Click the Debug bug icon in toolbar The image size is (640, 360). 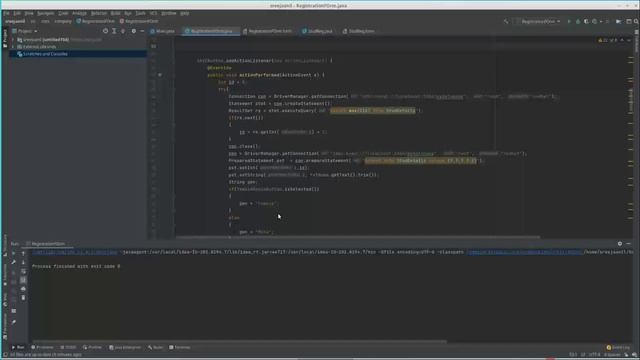click(x=578, y=21)
